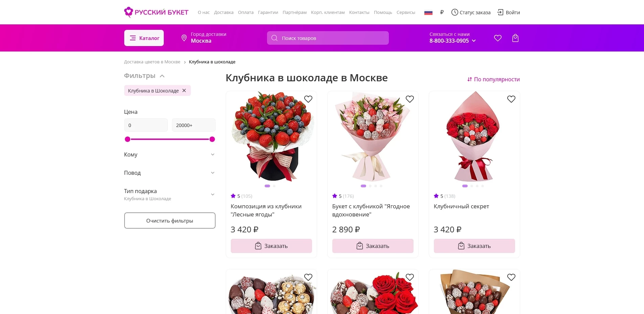Click the right price slider handle
The image size is (644, 314).
pos(212,139)
